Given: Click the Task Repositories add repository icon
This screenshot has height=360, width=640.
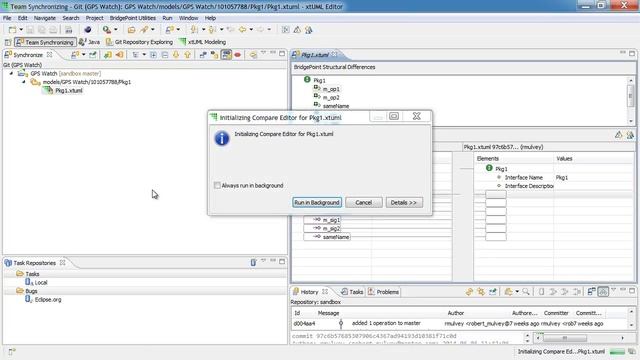Looking at the screenshot, I should click(253, 262).
